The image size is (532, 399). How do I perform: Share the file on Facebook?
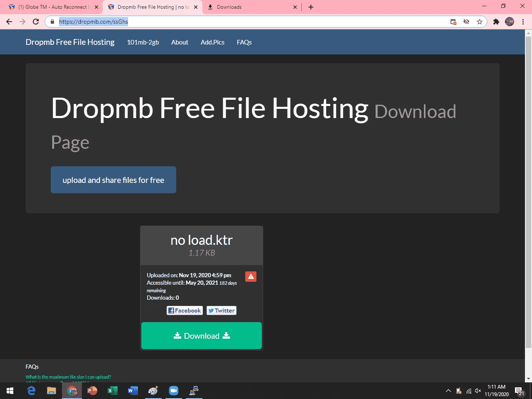(185, 310)
